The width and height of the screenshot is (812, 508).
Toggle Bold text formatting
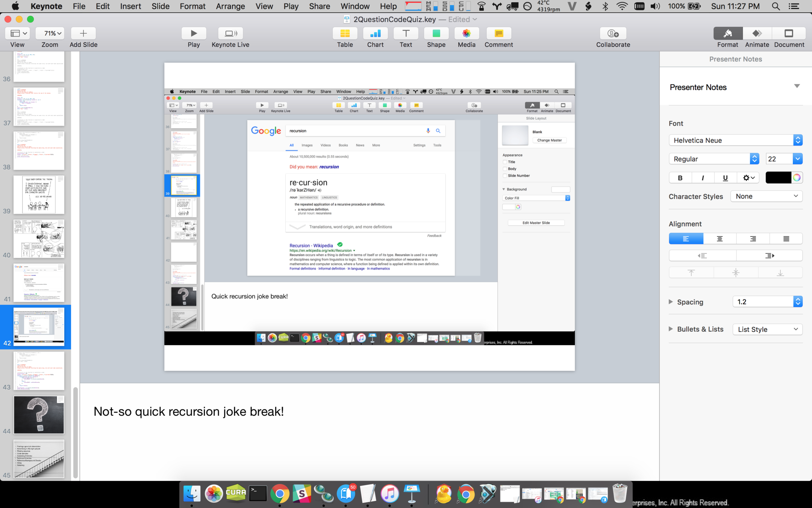click(x=680, y=178)
